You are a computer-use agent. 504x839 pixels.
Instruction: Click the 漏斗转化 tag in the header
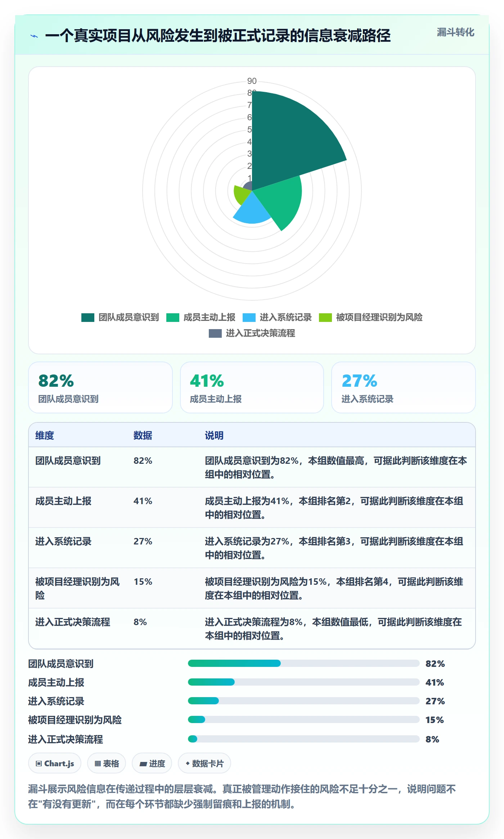tap(455, 32)
